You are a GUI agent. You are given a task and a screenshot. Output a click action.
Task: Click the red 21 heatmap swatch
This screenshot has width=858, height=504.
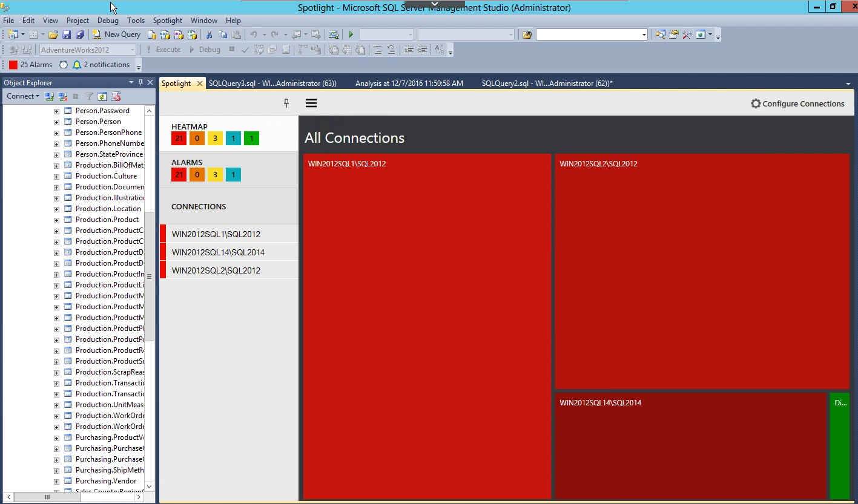tap(179, 139)
